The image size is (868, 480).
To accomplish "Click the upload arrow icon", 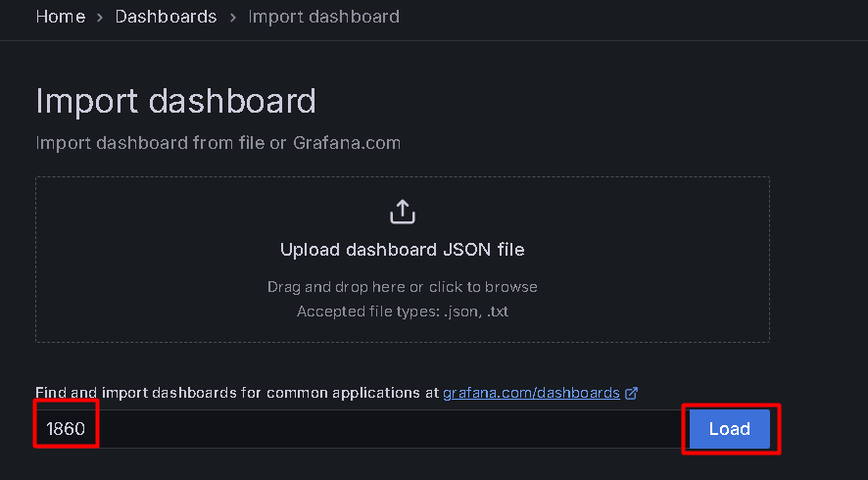I will 403,212.
